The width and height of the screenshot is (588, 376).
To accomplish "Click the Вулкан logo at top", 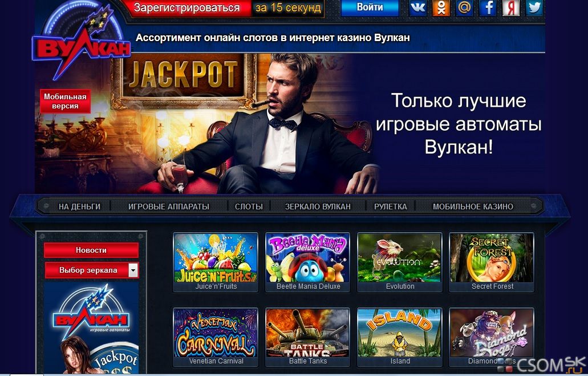I will pos(81,42).
